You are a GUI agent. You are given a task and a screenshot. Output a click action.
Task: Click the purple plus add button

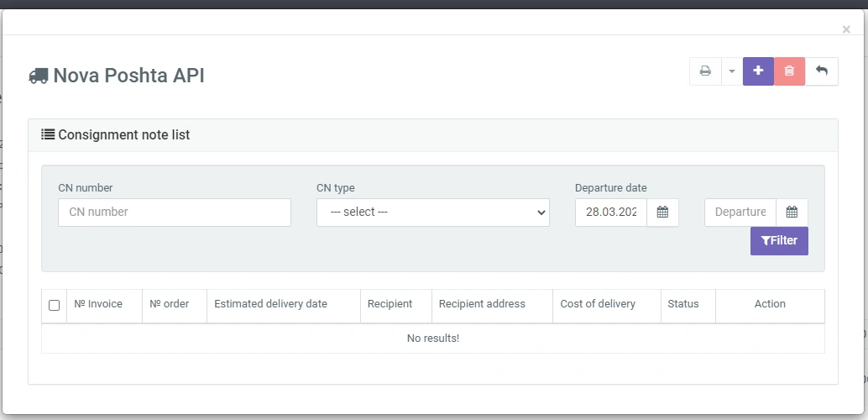758,71
